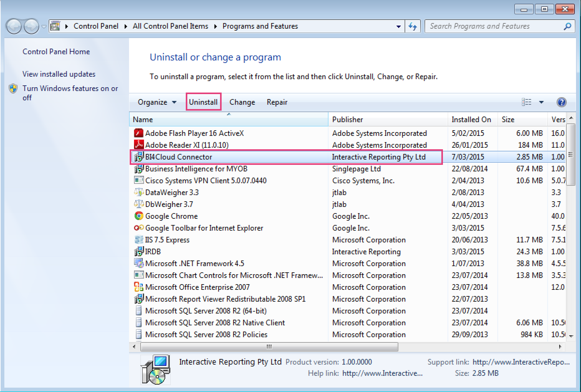
Task: Select BI4Cloud Connector icon
Action: 139,157
